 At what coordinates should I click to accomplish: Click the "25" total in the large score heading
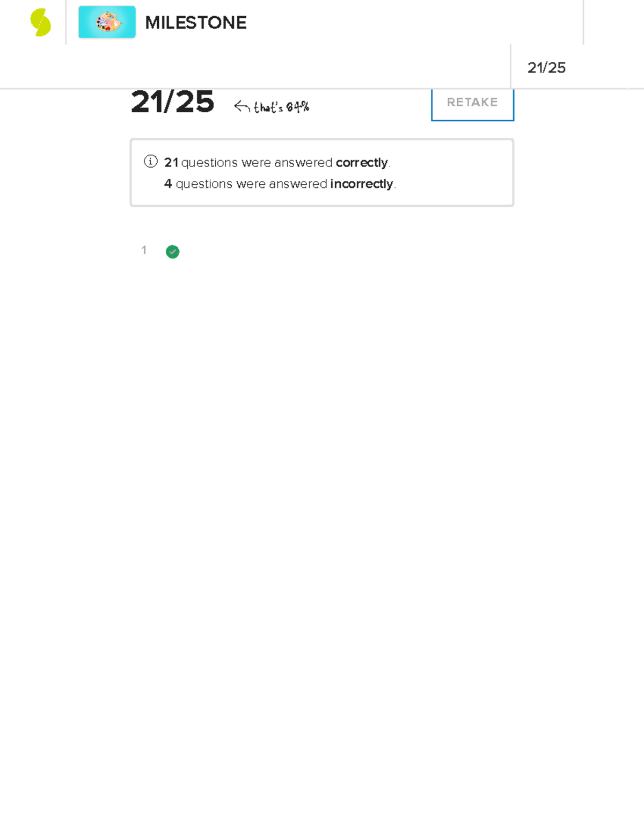(194, 102)
